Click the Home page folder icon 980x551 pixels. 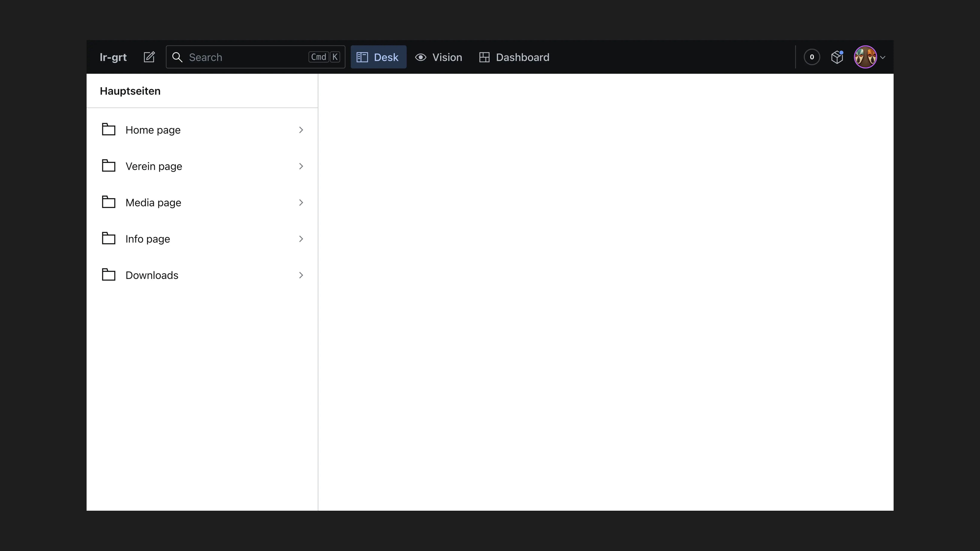109,129
